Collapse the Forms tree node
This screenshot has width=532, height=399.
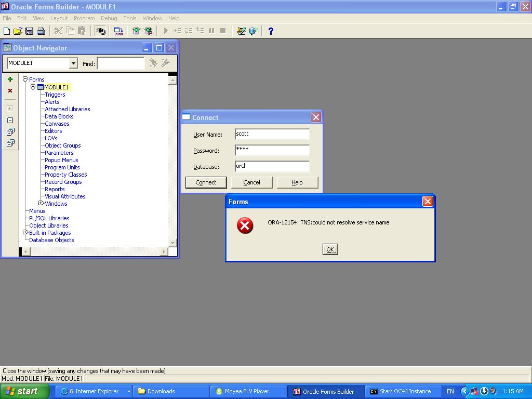(x=25, y=79)
